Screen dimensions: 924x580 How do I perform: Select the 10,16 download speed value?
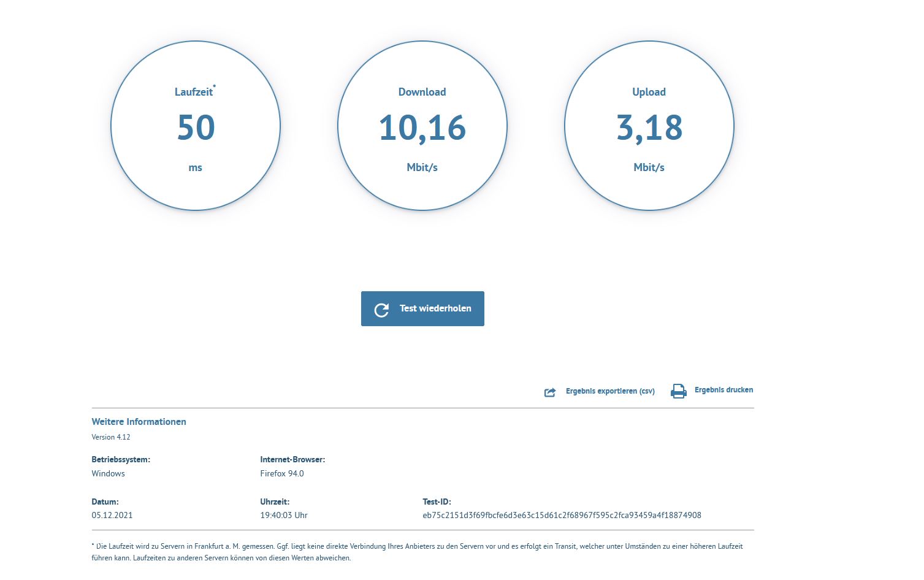(422, 128)
